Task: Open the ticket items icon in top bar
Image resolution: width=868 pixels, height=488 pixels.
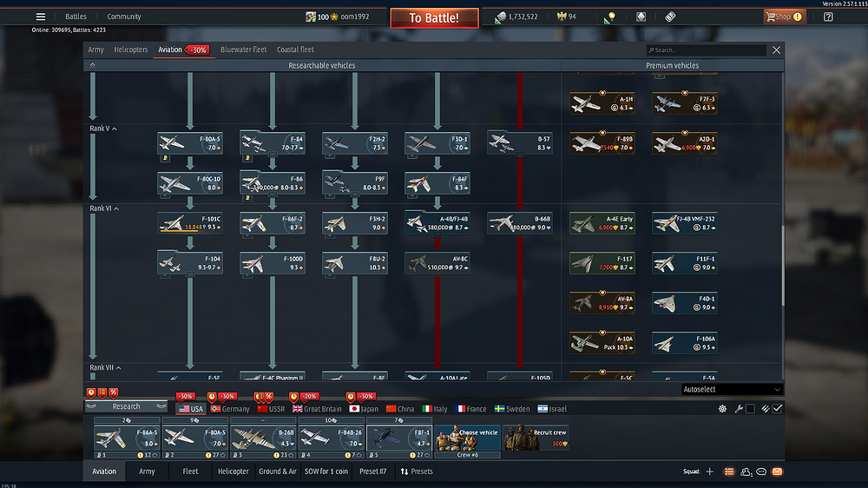Action: tap(670, 17)
